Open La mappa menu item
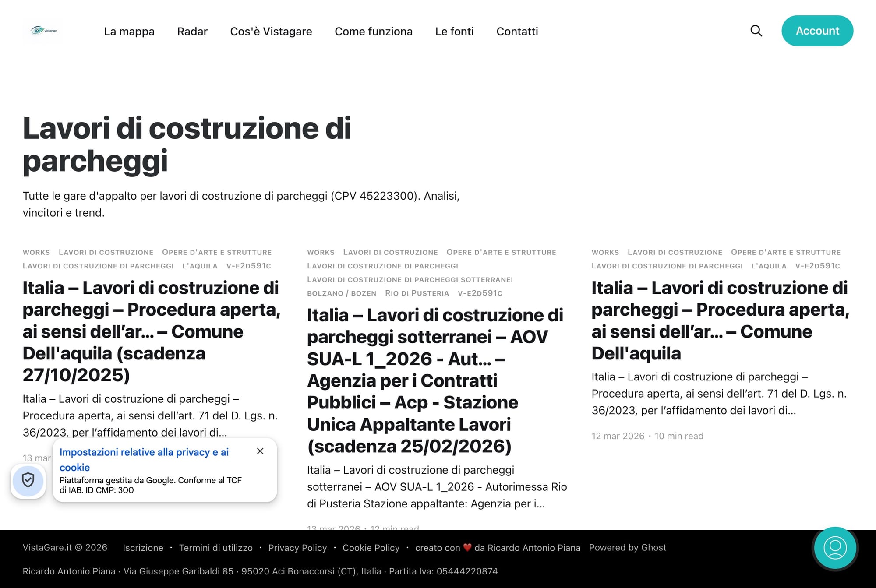The image size is (876, 588). click(129, 32)
